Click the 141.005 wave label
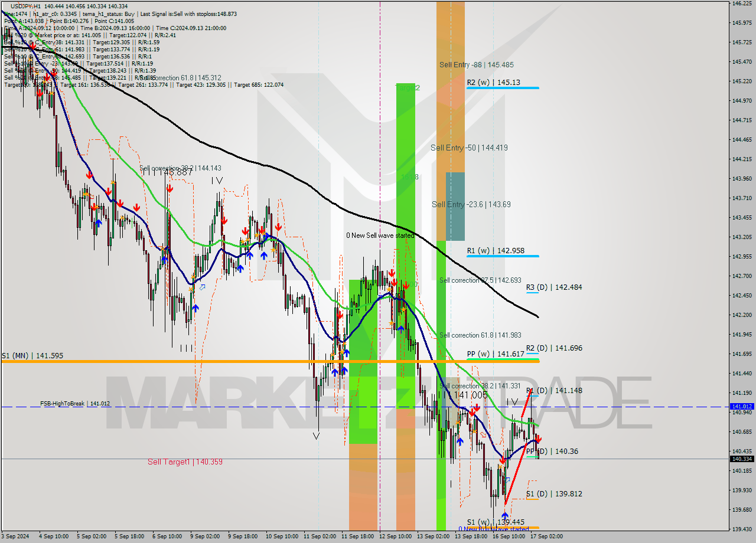Viewport: 756px width, 543px height. [471, 395]
